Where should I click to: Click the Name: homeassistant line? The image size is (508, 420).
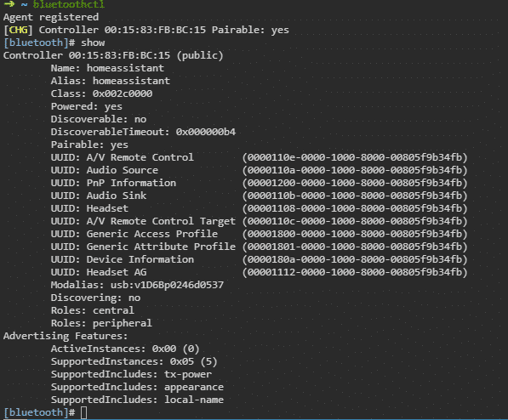tap(107, 68)
